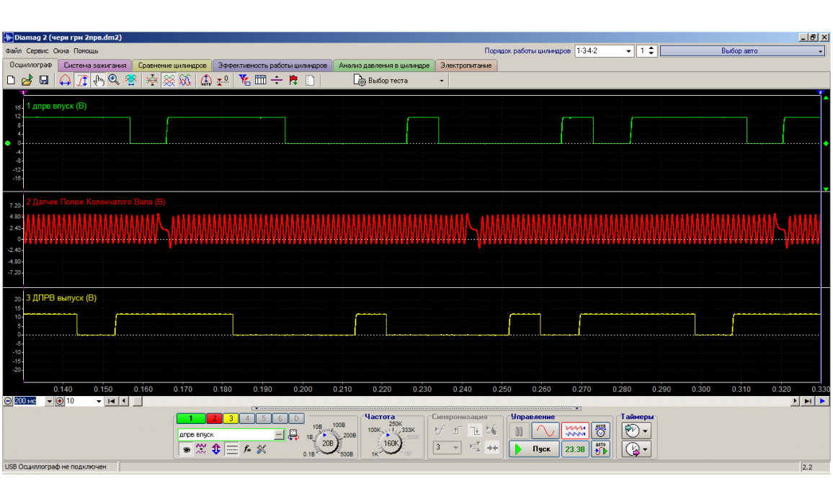Toggle the multi-waveform display mode button
This screenshot has width=833, height=504.
[575, 431]
